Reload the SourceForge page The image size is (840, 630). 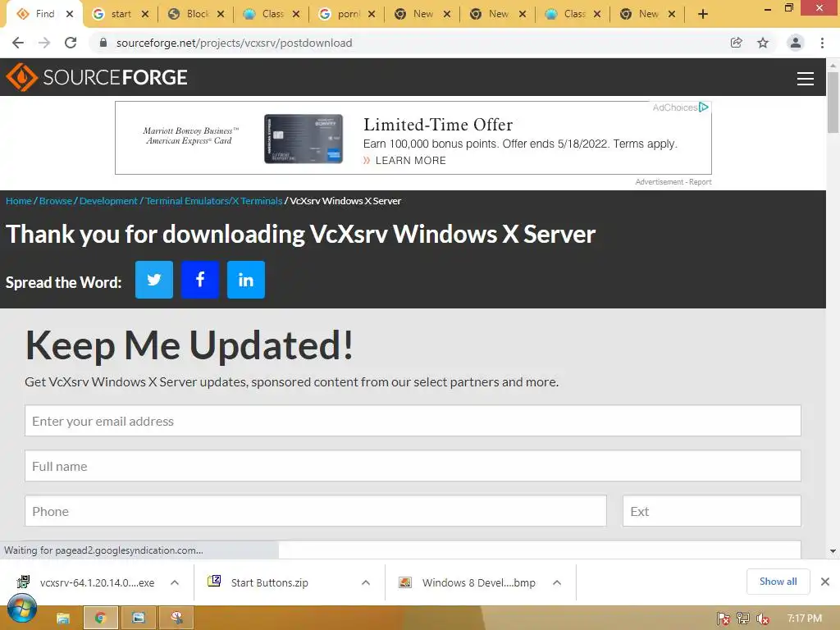point(71,43)
